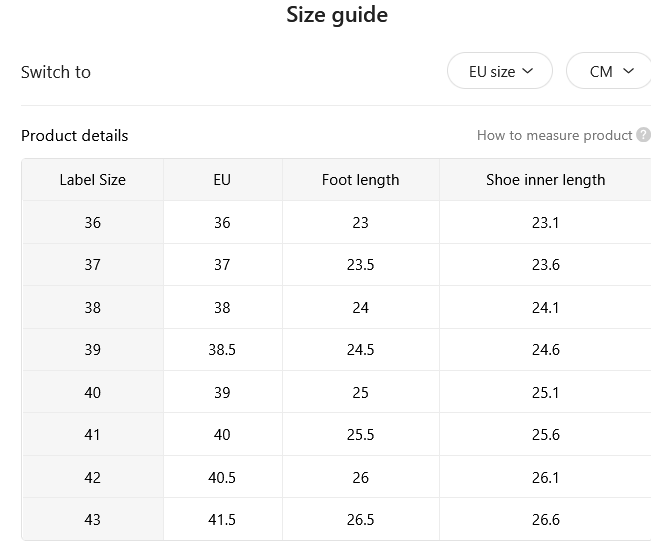This screenshot has height=557, width=651.
Task: Click the question mark help icon
Action: pyautogui.click(x=644, y=135)
